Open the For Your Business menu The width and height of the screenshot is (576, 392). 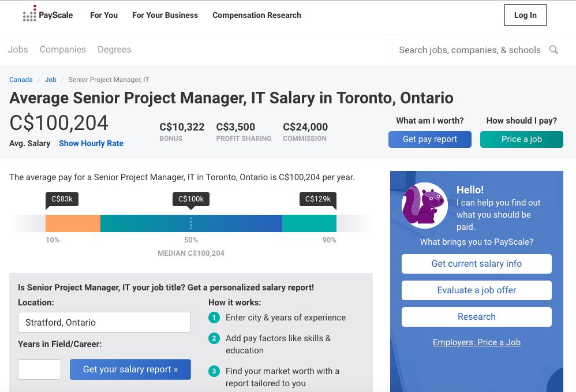[x=165, y=16]
